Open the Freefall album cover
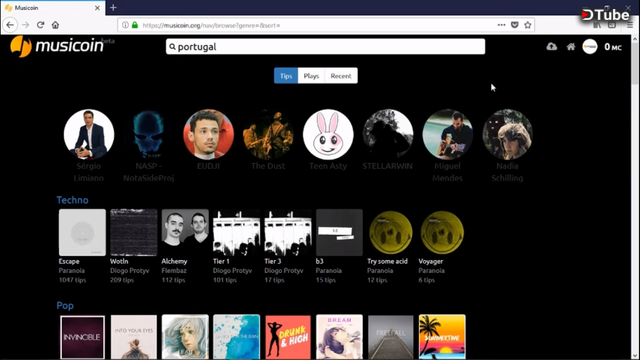The width and height of the screenshot is (640, 360). pyautogui.click(x=391, y=337)
